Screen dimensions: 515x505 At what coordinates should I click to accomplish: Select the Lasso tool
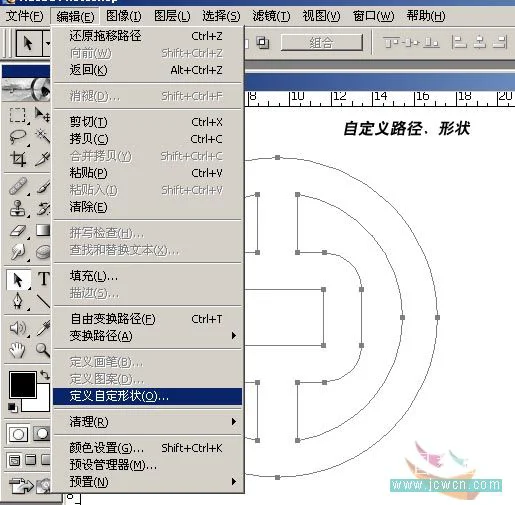tap(17, 137)
